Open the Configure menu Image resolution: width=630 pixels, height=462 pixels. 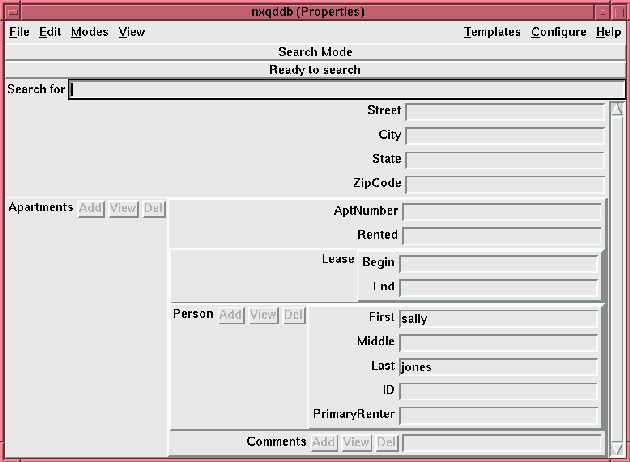[x=558, y=32]
